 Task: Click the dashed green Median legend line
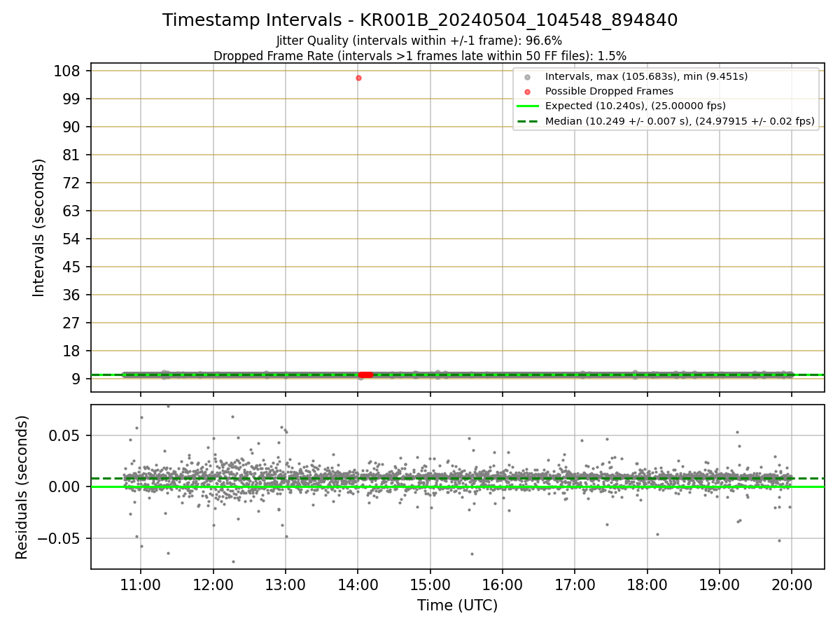528,121
